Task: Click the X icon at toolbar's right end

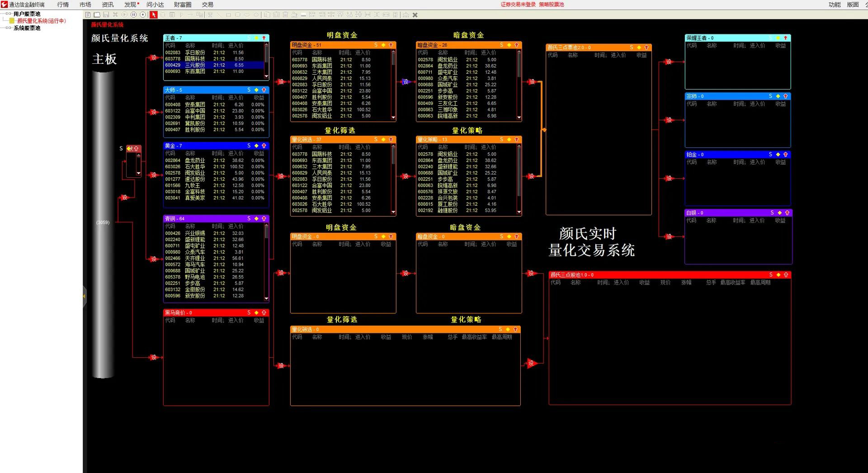Action: pyautogui.click(x=415, y=15)
